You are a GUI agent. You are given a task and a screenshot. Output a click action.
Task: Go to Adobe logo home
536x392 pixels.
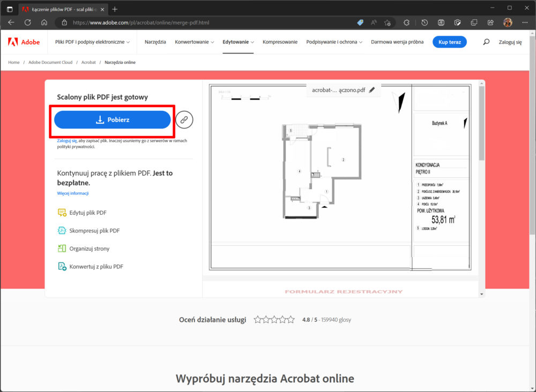pos(24,42)
